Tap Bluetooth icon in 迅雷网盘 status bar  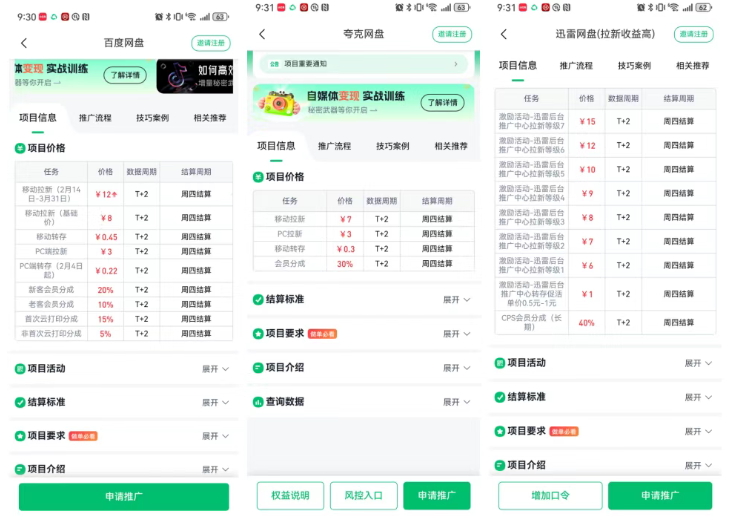coord(651,7)
